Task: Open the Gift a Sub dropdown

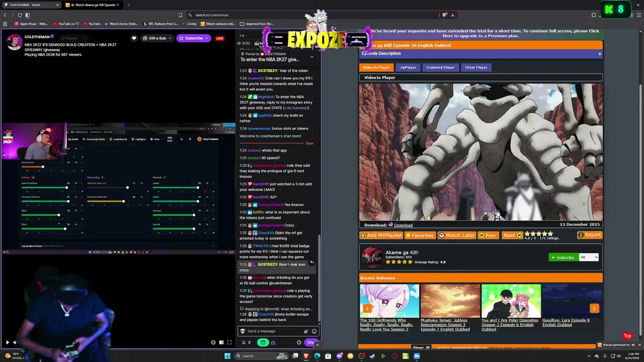Action: click(x=157, y=38)
